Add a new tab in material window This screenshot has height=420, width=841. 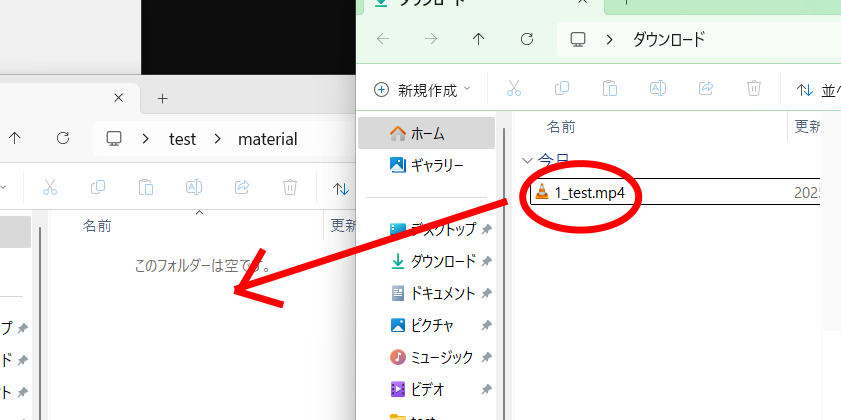click(163, 98)
